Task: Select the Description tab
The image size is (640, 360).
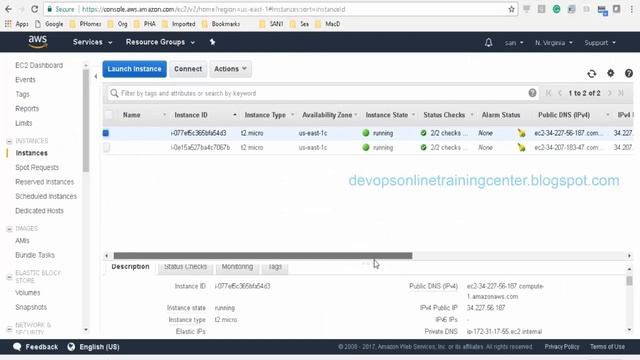Action: pos(130,267)
